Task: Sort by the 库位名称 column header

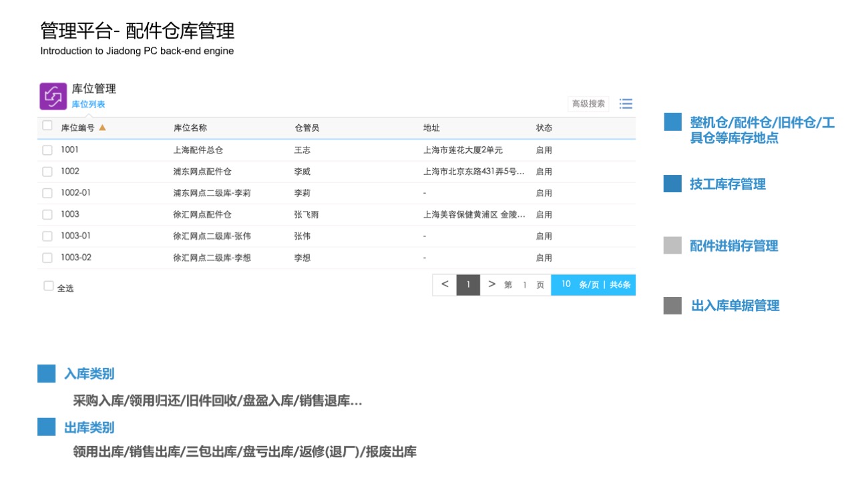Action: click(190, 128)
